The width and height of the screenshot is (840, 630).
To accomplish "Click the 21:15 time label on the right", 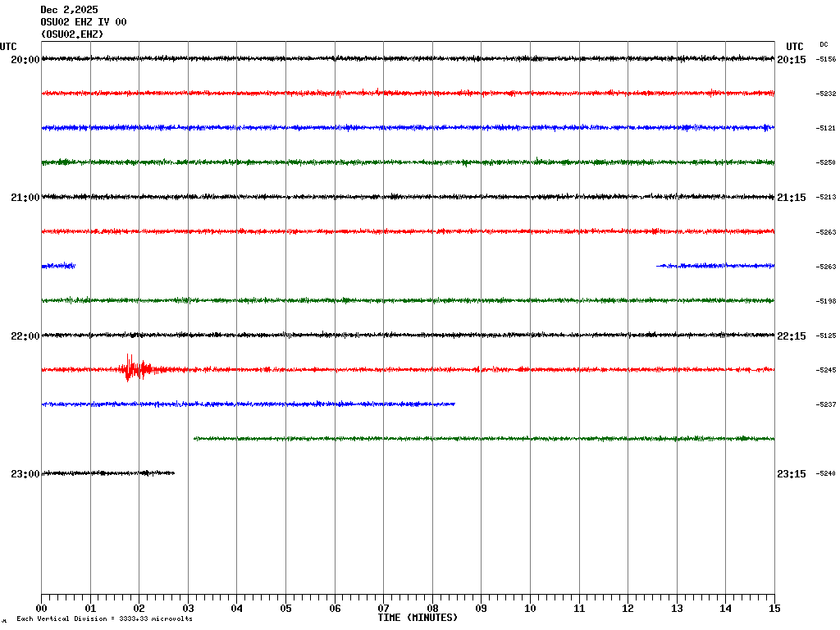I will pos(791,198).
